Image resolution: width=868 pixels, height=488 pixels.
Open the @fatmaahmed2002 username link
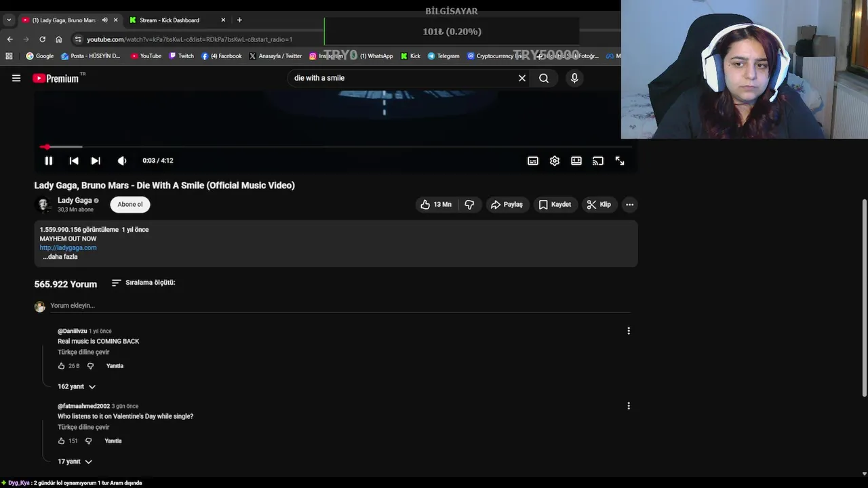[83, 406]
